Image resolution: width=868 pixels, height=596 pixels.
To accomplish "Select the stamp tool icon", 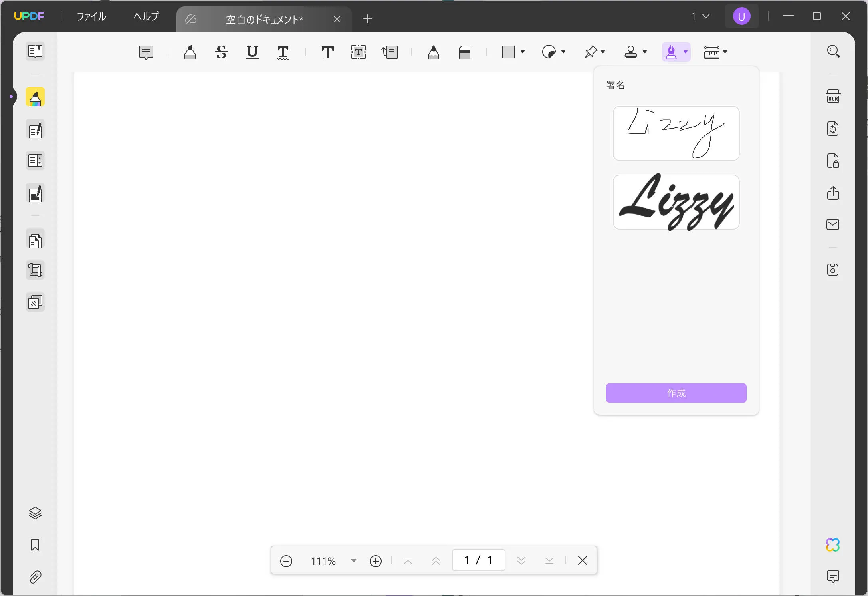I will click(631, 52).
